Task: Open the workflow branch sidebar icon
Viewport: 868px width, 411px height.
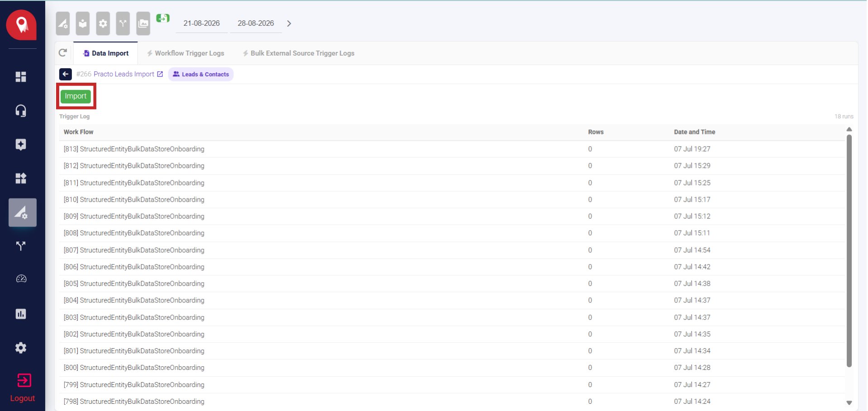Action: (x=21, y=246)
